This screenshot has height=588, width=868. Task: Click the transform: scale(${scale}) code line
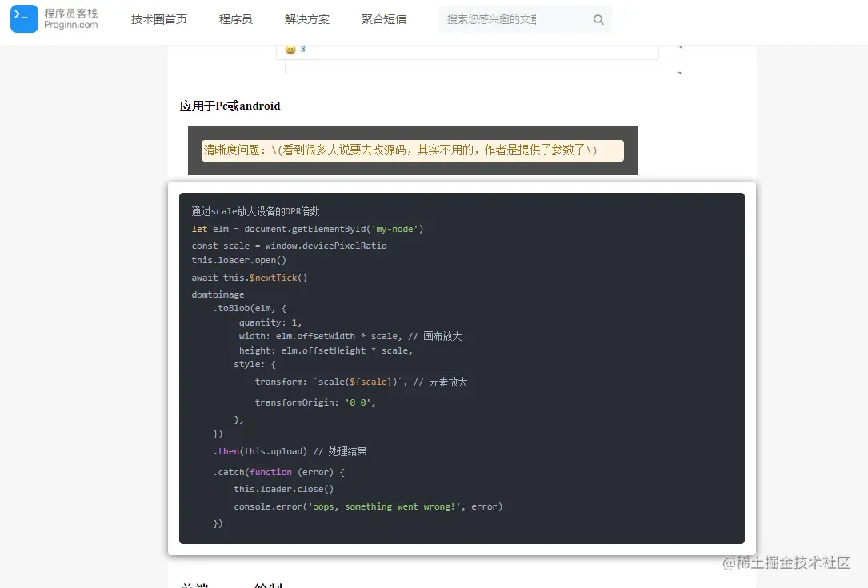point(361,382)
